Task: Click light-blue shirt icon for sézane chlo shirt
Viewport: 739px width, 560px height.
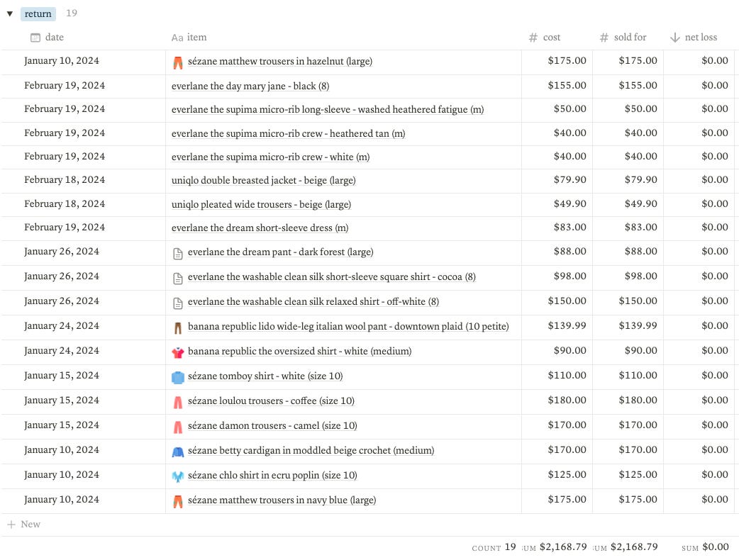Action: pyautogui.click(x=178, y=476)
